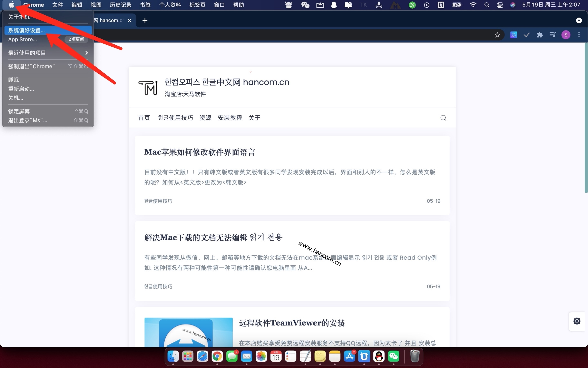The width and height of the screenshot is (588, 368).
Task: Expand the 最近使用的项目 submenu
Action: [x=48, y=53]
